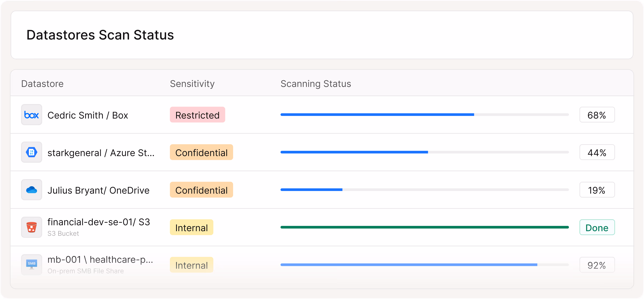
Task: Click the SMB file share icon
Action: tap(31, 265)
